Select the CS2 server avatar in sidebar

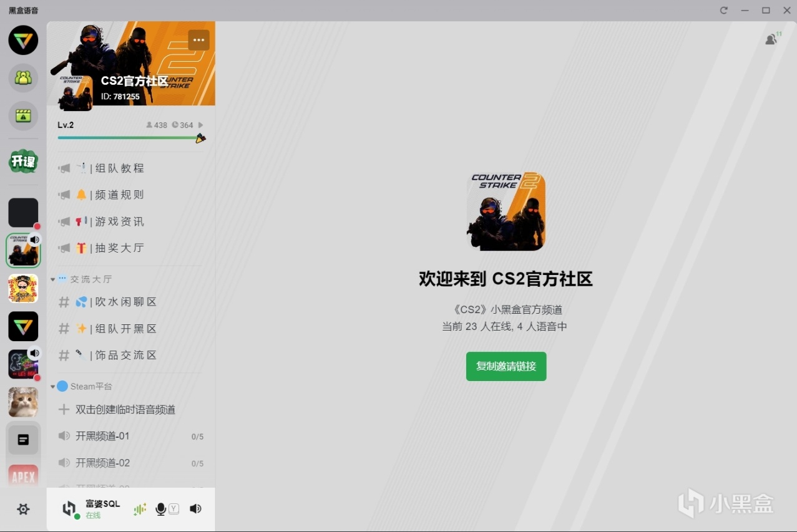pos(23,251)
